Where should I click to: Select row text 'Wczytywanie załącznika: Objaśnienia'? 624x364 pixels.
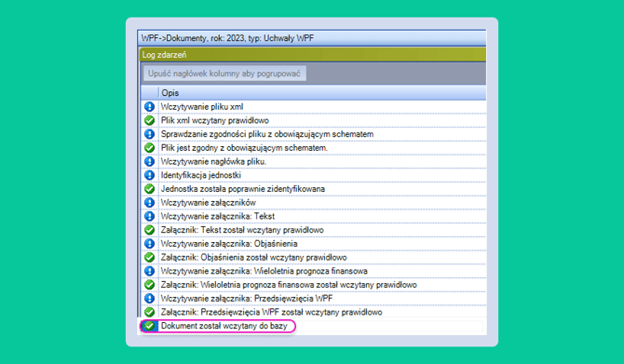(229, 244)
